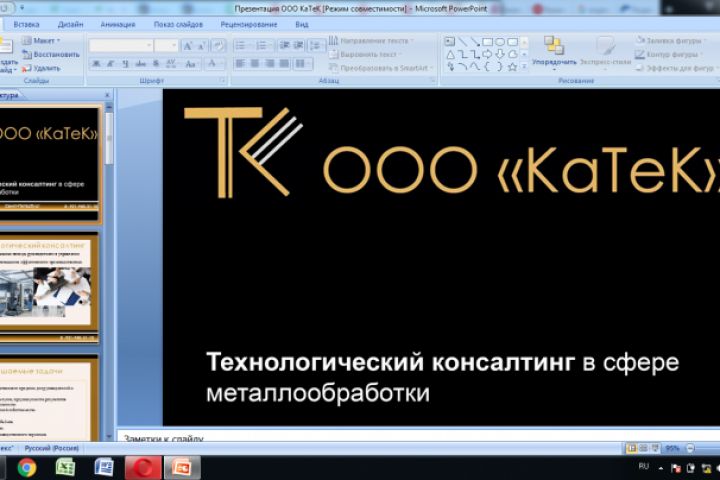
Task: Open Excel from the taskbar
Action: 65,468
